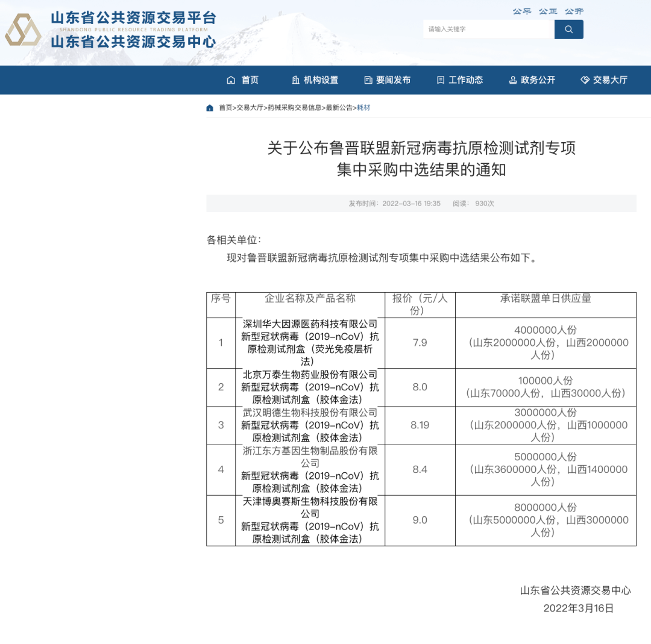Click the 天津博奥赛斯生物科技股份有限公司 cell
Viewport: 651px width, 644px height.
tap(310, 521)
